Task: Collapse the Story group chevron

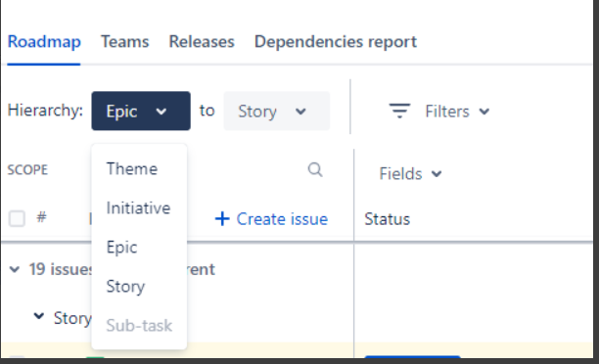Action: point(39,316)
